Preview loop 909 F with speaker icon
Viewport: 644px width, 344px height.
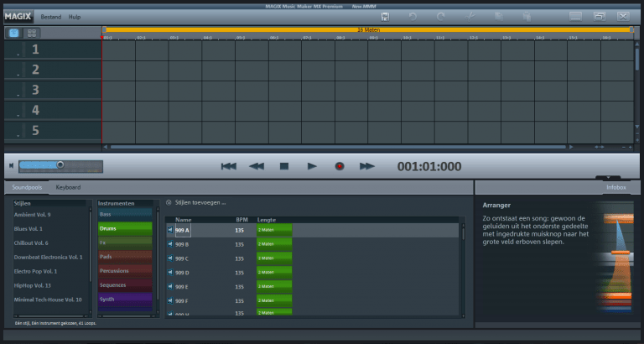(170, 301)
